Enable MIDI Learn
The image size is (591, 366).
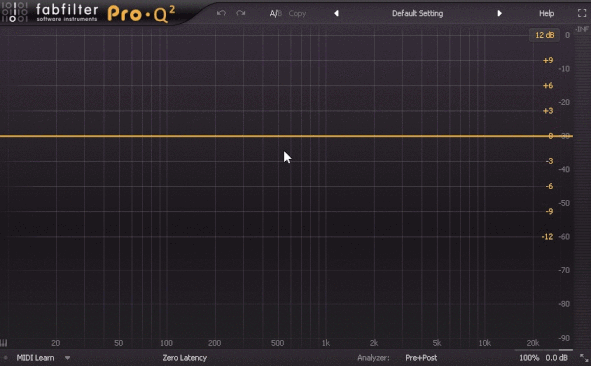tap(35, 358)
